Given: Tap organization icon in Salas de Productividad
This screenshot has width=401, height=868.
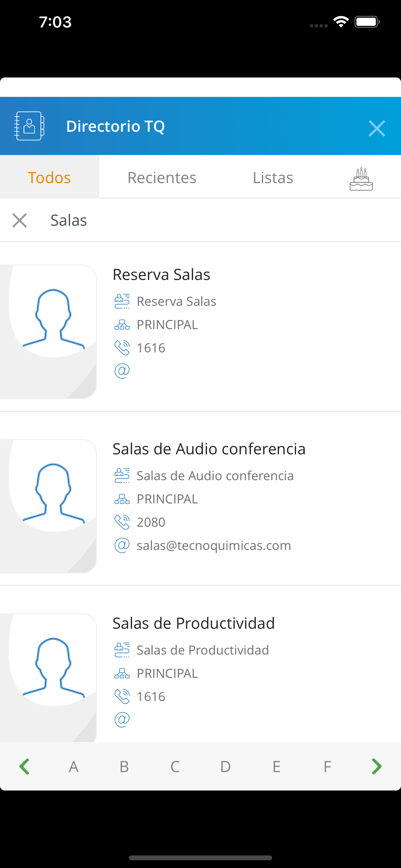Looking at the screenshot, I should pyautogui.click(x=122, y=673).
